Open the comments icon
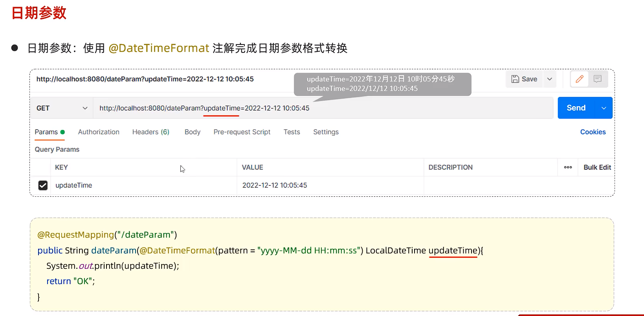 (597, 79)
